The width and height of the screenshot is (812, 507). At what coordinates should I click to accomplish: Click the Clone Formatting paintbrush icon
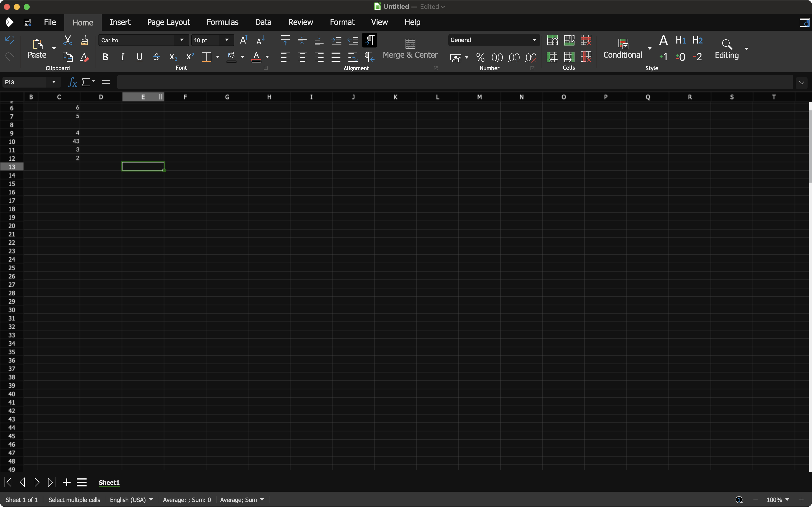(84, 40)
